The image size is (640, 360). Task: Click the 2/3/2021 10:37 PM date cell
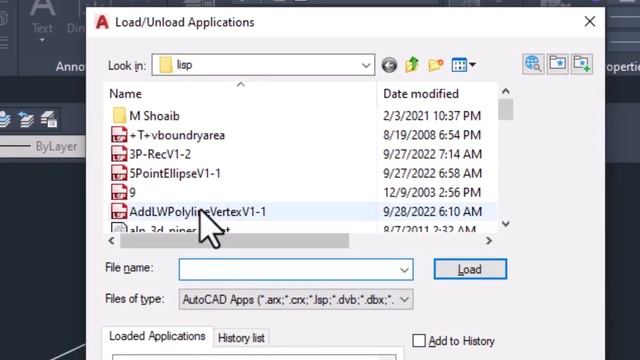(432, 116)
